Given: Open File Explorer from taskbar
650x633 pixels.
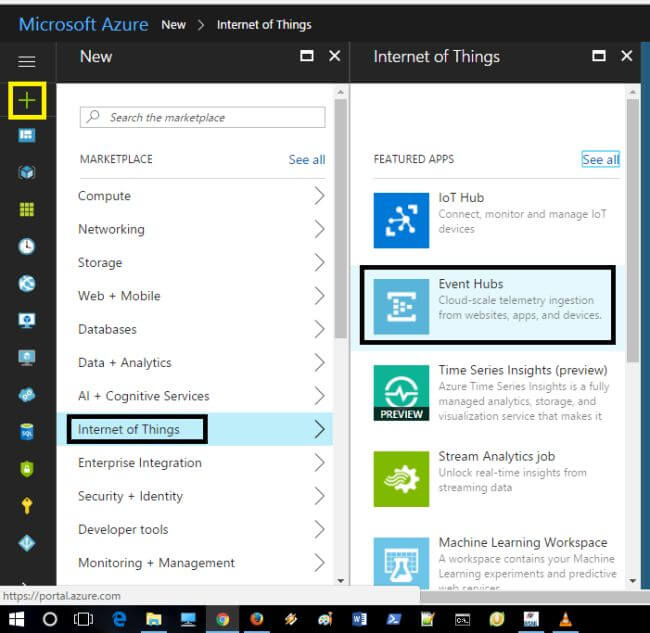Looking at the screenshot, I should [x=154, y=619].
